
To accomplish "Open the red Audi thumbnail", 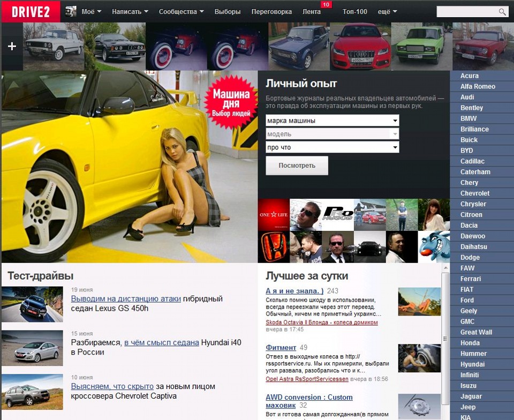I will [360, 46].
